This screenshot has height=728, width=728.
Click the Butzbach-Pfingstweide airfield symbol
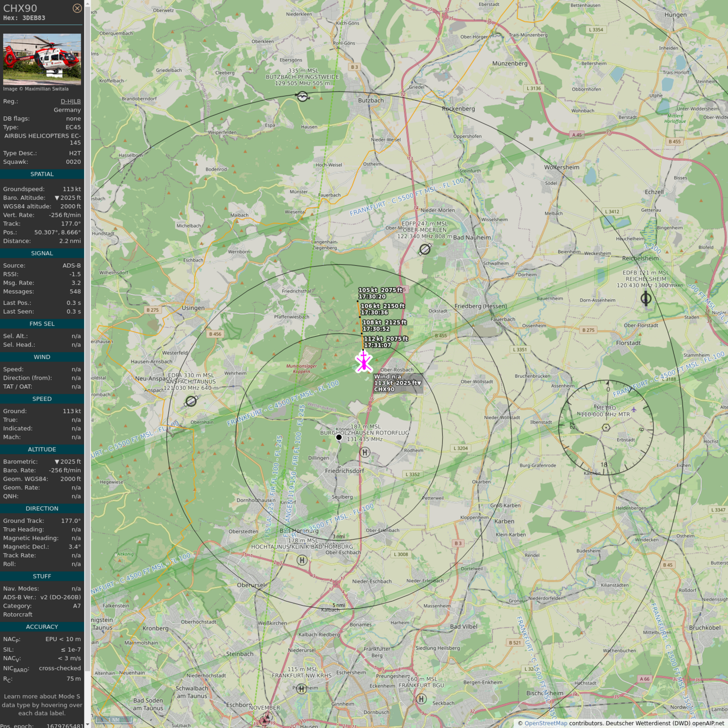pyautogui.click(x=302, y=96)
